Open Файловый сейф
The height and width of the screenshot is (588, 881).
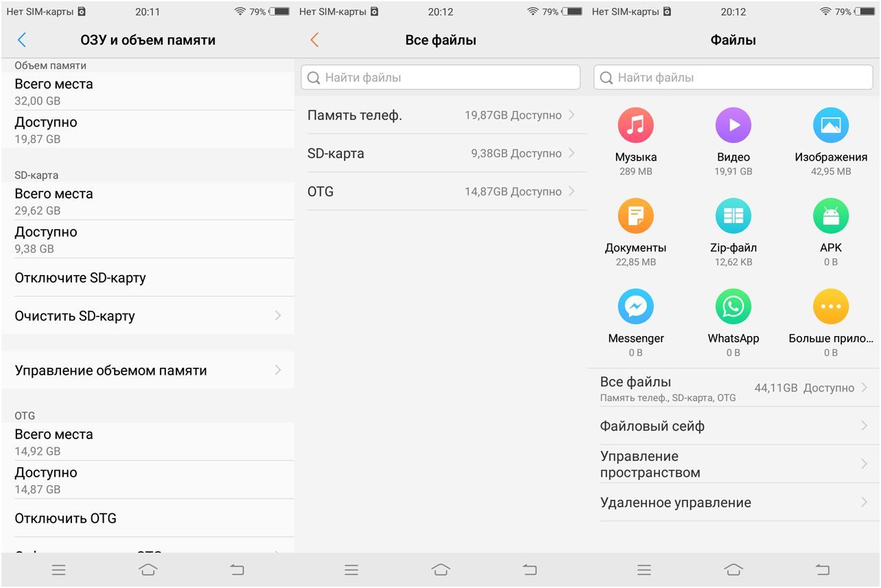(x=733, y=426)
